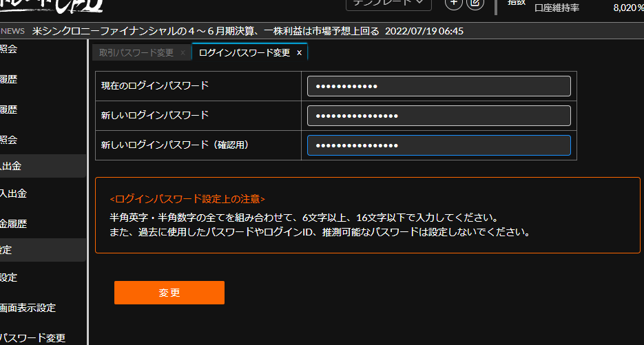Open パスワード変更 in the sidebar
Image resolution: width=644 pixels, height=345 pixels.
(32, 337)
